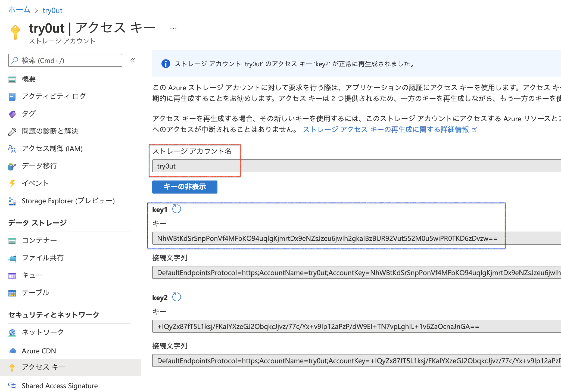Click the key2 regenerated notification message text
The height and width of the screenshot is (392, 561).
(x=294, y=64)
